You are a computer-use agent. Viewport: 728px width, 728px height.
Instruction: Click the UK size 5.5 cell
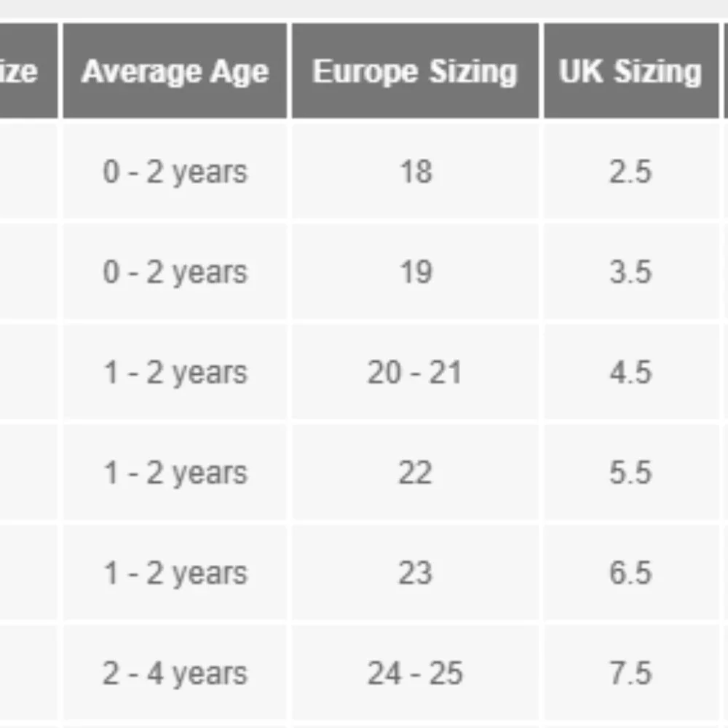(x=630, y=473)
